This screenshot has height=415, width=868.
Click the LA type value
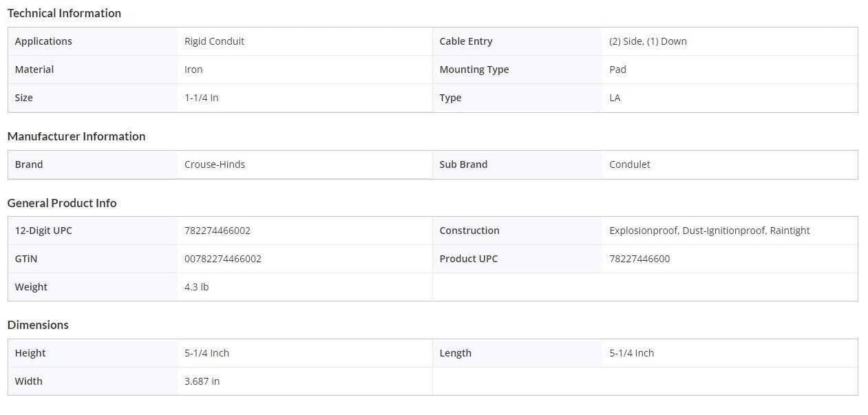point(615,98)
